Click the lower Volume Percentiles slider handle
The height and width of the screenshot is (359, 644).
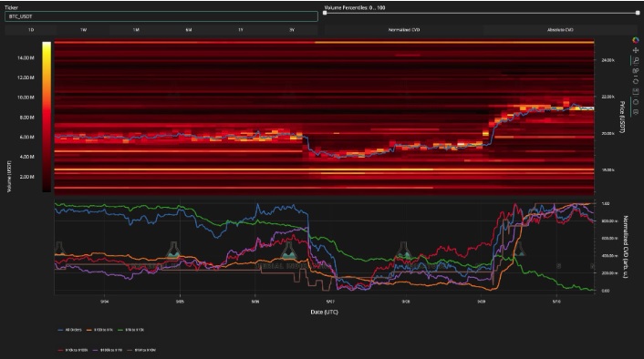[325, 13]
